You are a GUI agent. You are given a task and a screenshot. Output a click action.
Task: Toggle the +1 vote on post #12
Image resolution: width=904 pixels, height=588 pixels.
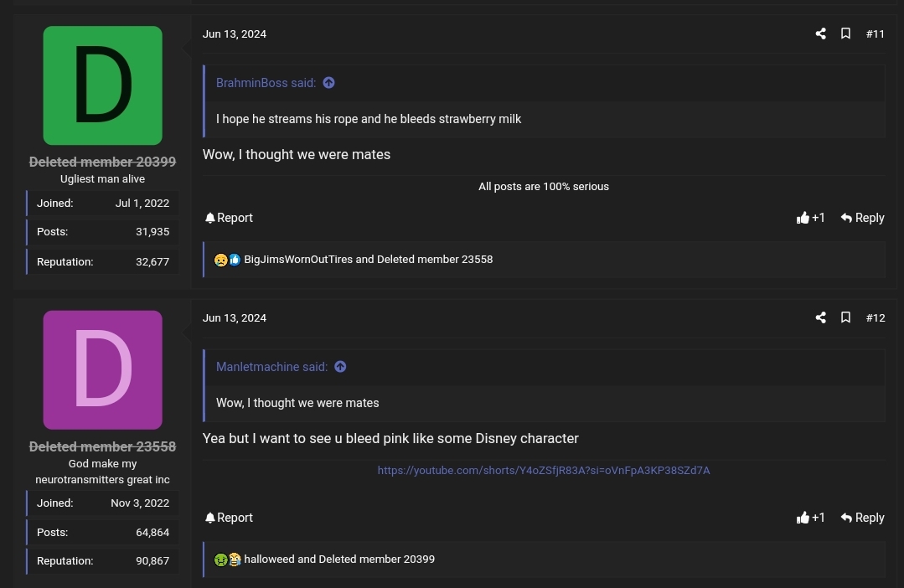point(810,518)
